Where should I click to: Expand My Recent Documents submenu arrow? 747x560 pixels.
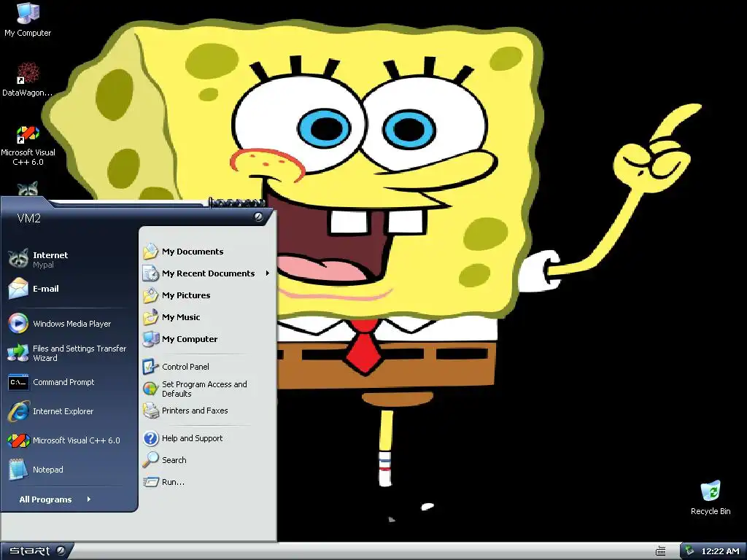click(267, 273)
